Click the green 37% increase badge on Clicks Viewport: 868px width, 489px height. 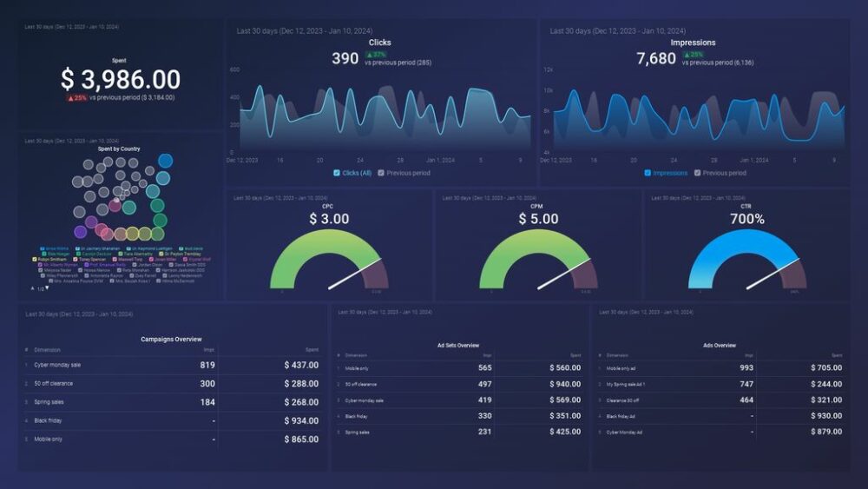pos(376,54)
